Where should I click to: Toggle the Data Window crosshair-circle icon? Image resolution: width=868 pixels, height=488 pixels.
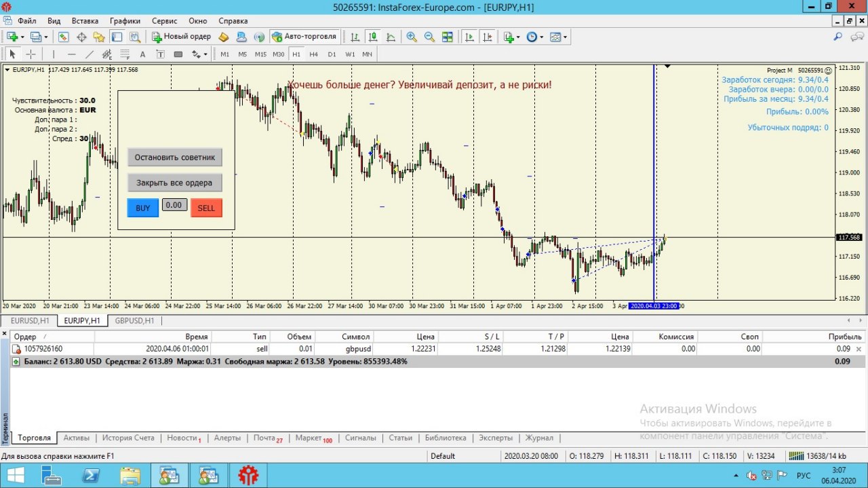(81, 37)
